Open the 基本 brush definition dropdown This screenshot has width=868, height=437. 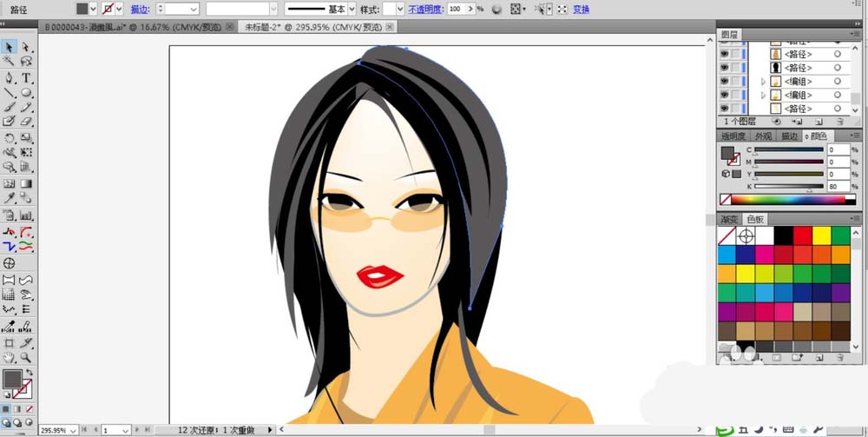352,9
